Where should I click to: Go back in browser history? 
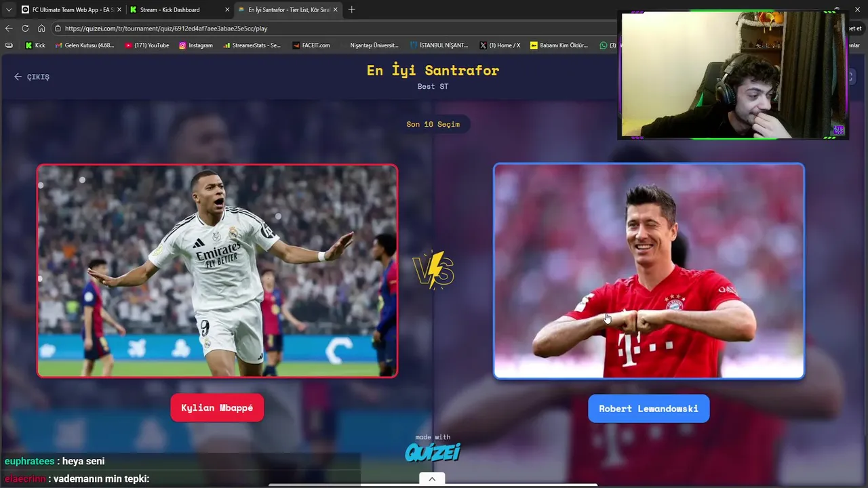coord(9,28)
